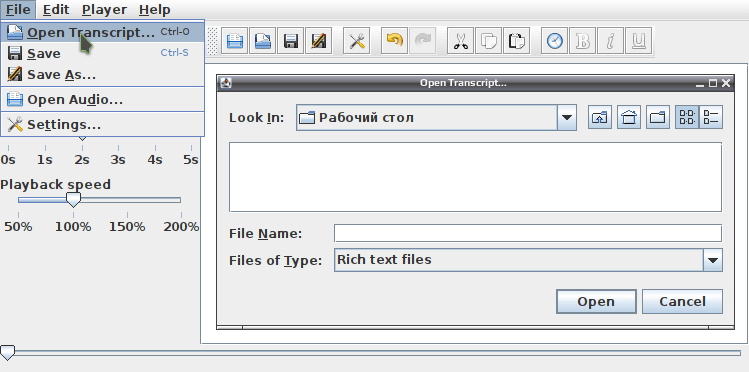Toggle Bold formatting toolbar button
Viewport: 749px width, 372px height.
582,41
